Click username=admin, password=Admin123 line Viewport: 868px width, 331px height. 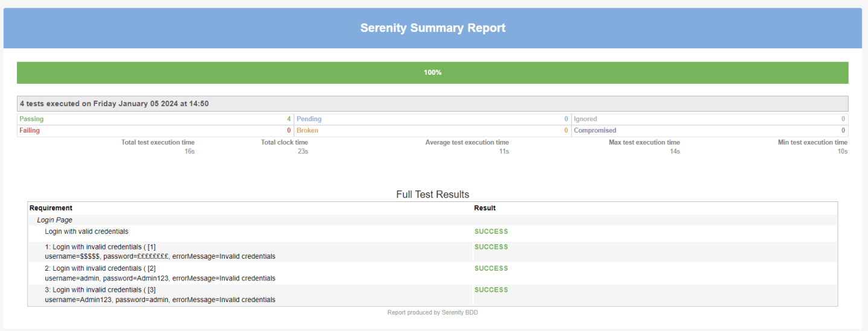(x=160, y=279)
